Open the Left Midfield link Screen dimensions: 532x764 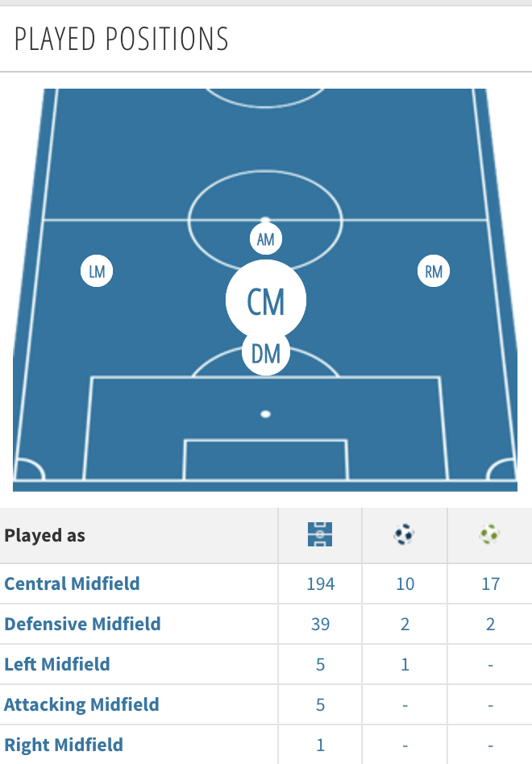(57, 664)
